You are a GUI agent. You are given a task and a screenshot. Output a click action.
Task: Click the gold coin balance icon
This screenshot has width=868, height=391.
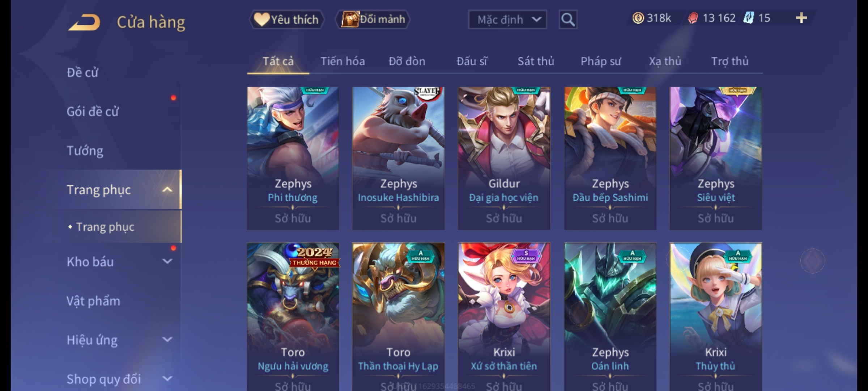pyautogui.click(x=638, y=18)
